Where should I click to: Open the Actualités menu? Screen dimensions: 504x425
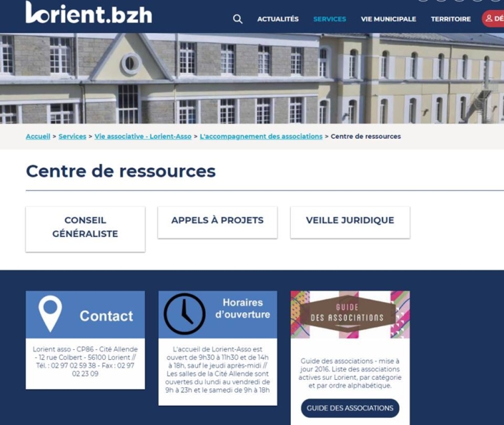277,19
